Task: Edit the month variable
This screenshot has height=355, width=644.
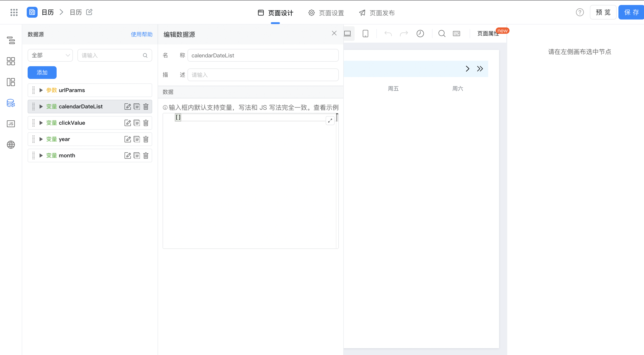Action: [128, 156]
